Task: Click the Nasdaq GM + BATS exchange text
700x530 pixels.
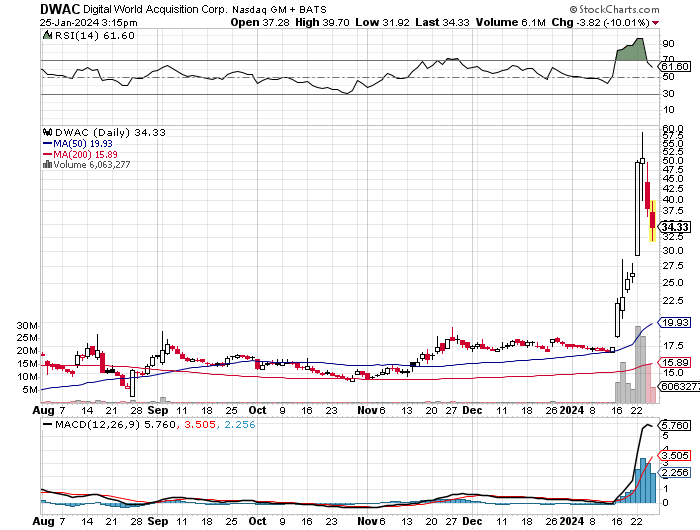Action: coord(279,9)
